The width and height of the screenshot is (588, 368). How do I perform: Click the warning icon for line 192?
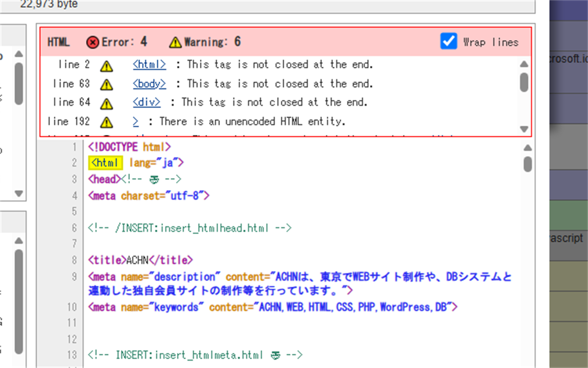click(106, 122)
